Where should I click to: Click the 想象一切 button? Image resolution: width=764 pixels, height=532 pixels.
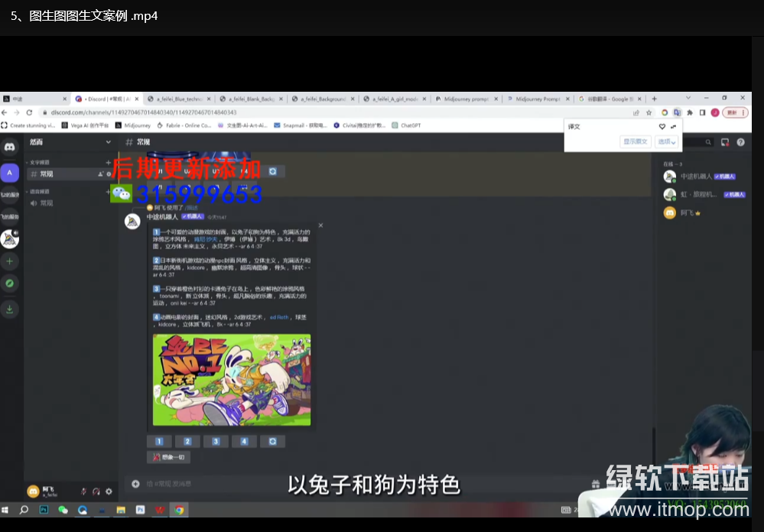168,457
